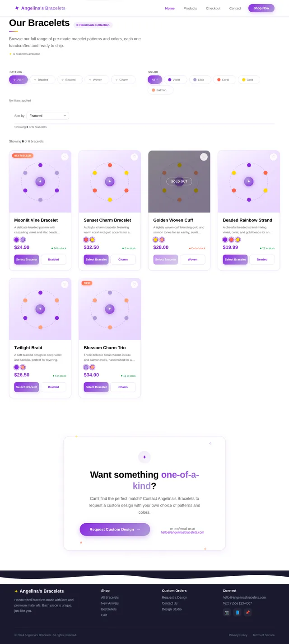Screen dimensions: 289x644
Task: Click the Request Custom Design button
Action: point(115,530)
